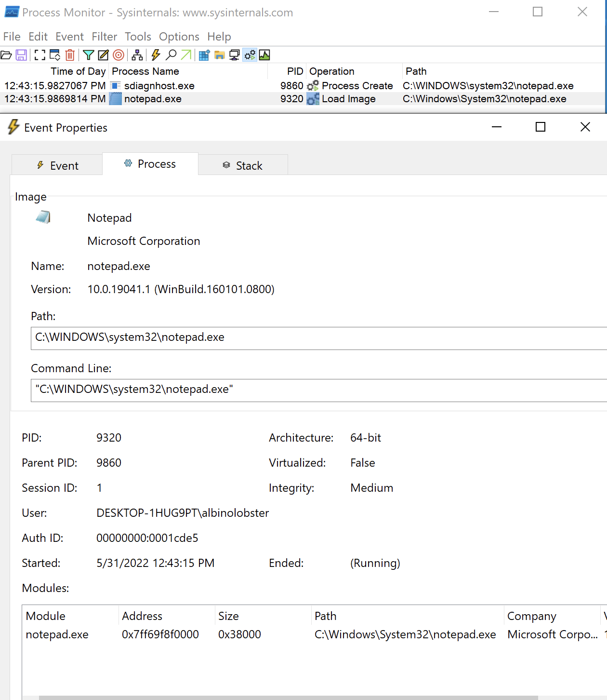The image size is (607, 700).
Task: Click inside the Path text field
Action: point(319,338)
